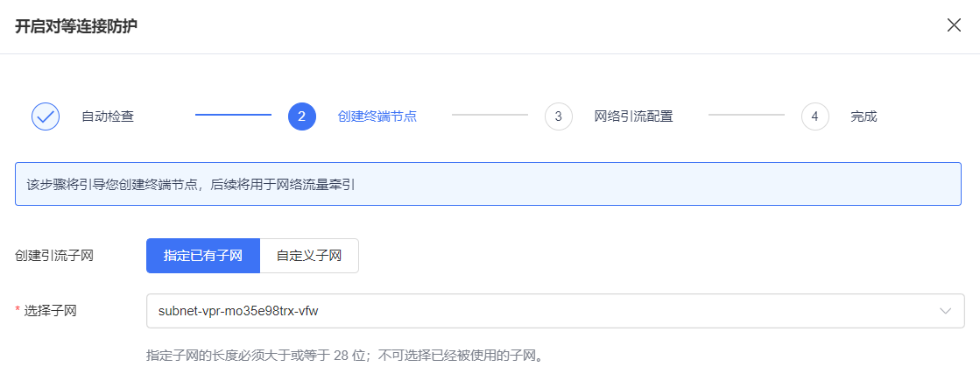Select the 指定已有子网 option
Screen dimensions: 980x381
pyautogui.click(x=203, y=256)
